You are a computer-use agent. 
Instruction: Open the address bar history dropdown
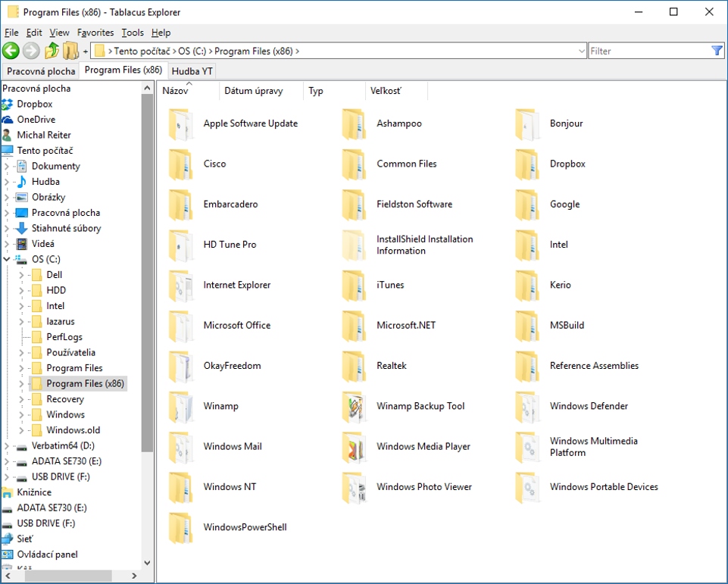click(x=581, y=52)
